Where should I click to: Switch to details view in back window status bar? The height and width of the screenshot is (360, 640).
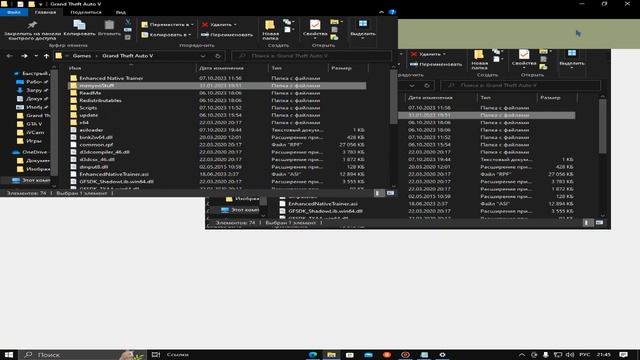[x=587, y=223]
